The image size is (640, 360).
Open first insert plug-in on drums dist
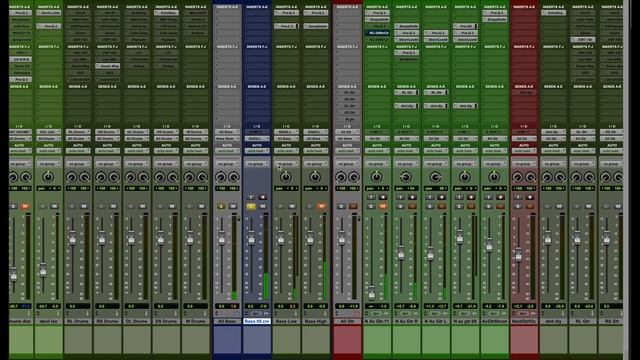point(20,13)
